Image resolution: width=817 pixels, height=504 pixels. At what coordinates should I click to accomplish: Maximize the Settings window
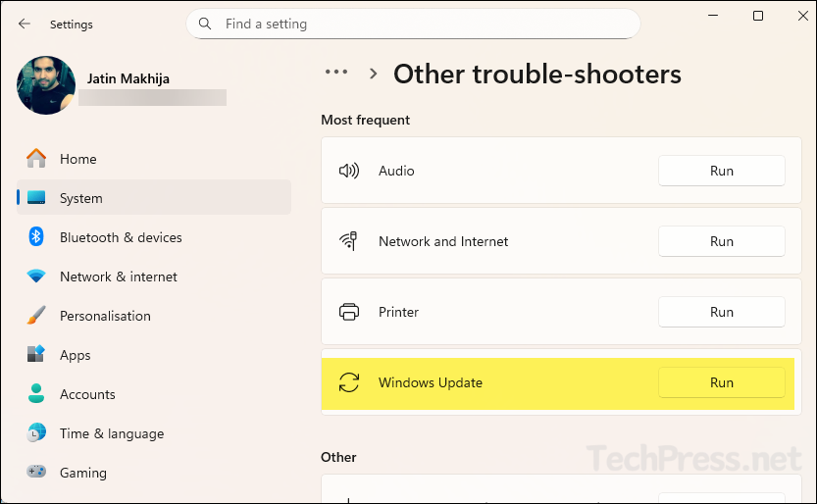point(758,17)
